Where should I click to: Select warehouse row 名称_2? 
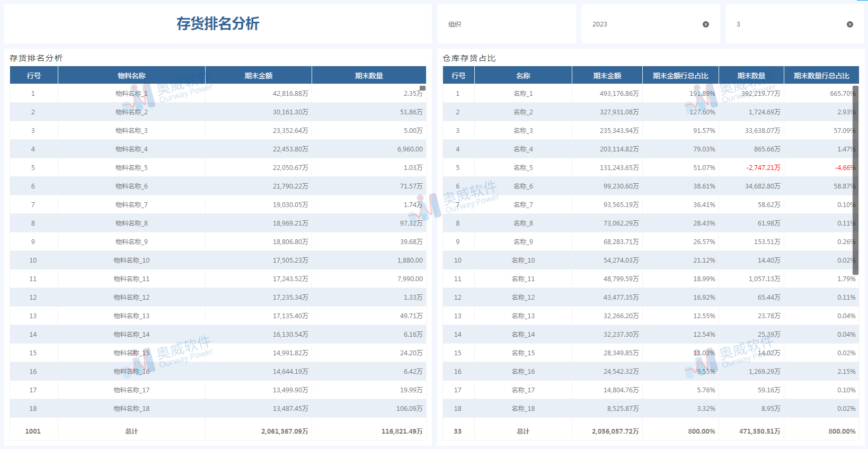click(651, 112)
